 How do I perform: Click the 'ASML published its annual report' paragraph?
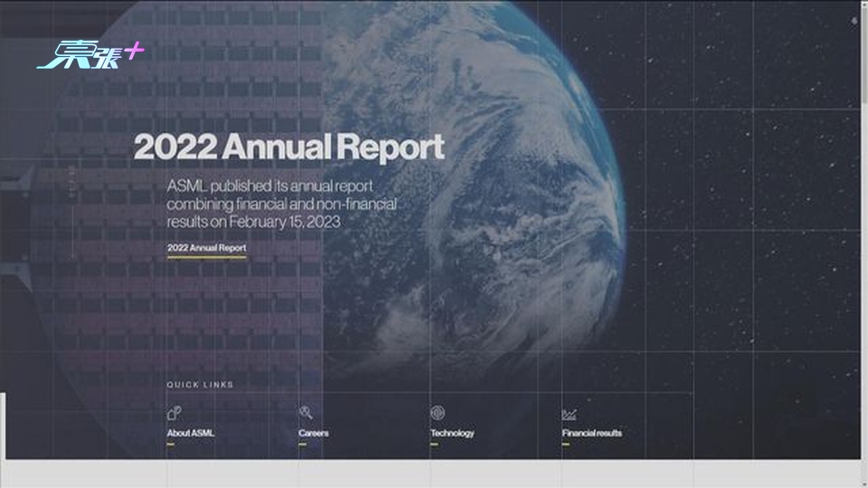click(282, 203)
